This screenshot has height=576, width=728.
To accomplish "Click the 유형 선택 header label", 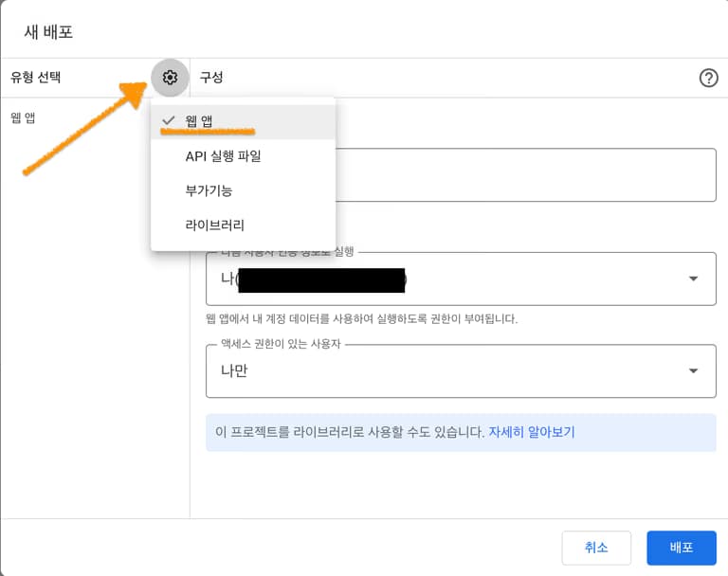I will [x=42, y=78].
